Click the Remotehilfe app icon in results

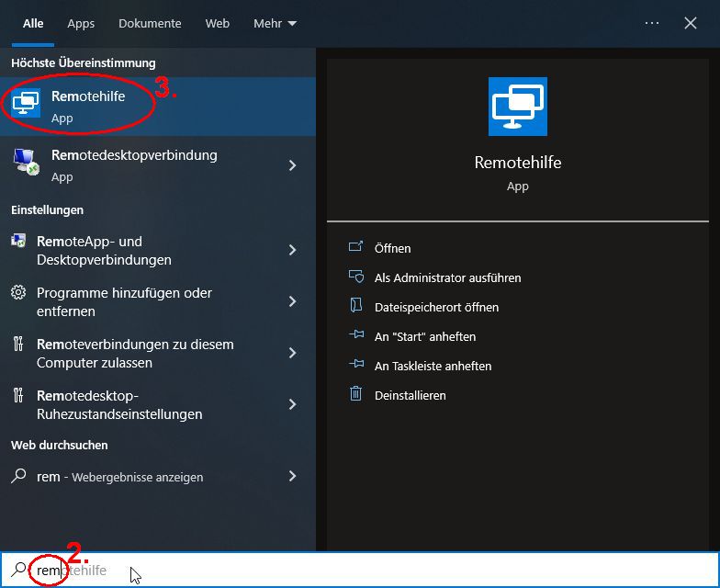[26, 103]
